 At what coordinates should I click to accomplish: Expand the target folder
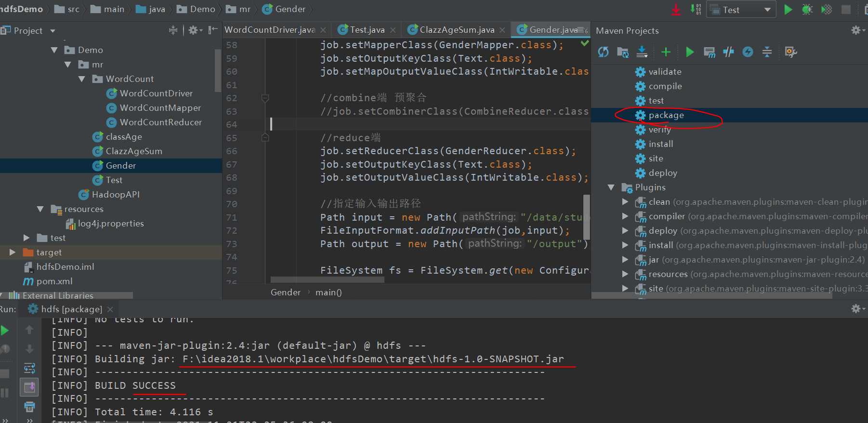coord(13,252)
